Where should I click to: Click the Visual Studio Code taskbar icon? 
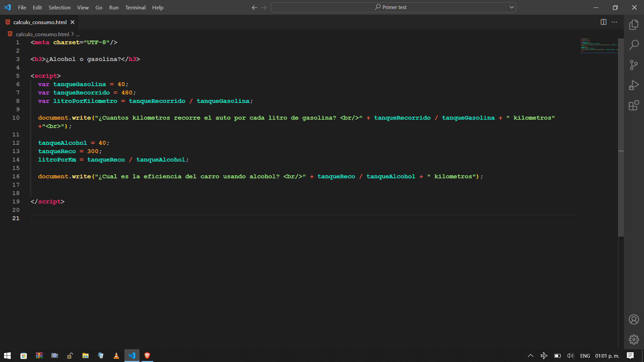coord(132,356)
